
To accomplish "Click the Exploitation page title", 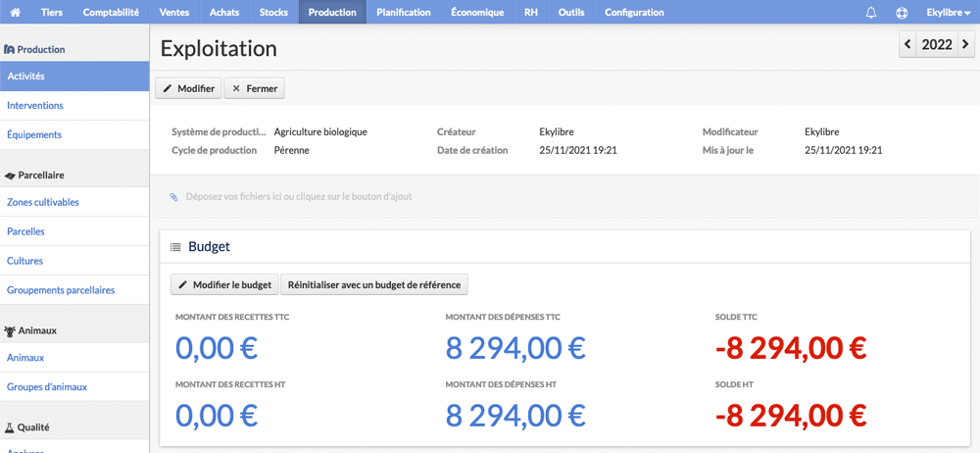I will 219,49.
